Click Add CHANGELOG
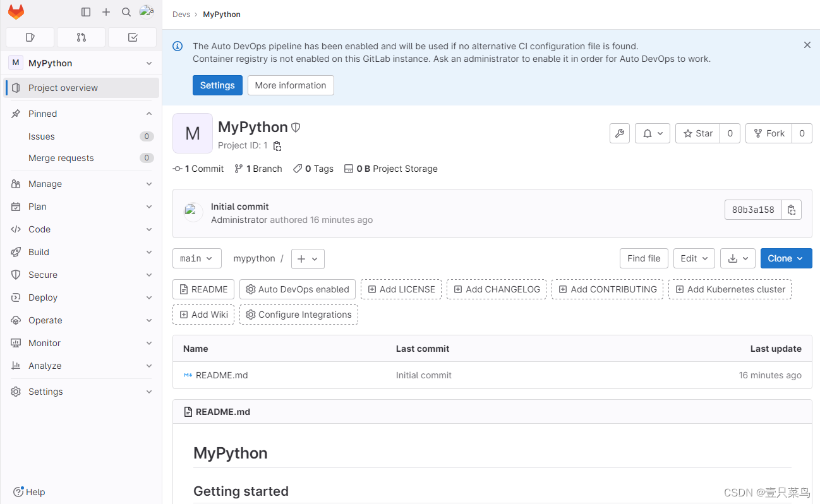This screenshot has height=504, width=820. click(x=497, y=289)
